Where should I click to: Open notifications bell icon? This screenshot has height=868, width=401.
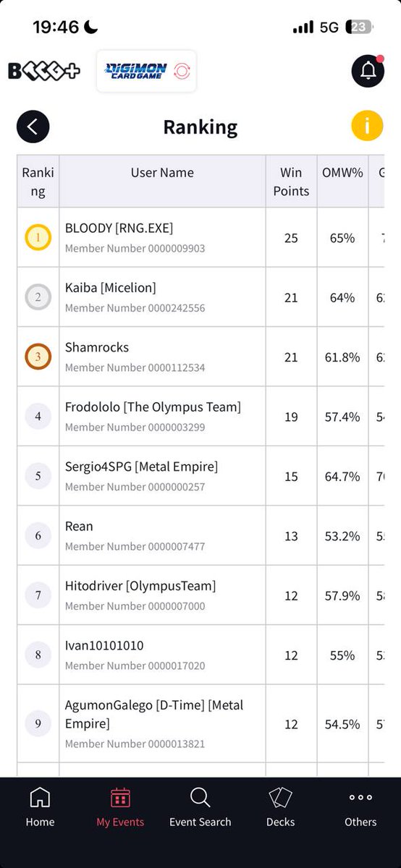click(368, 71)
